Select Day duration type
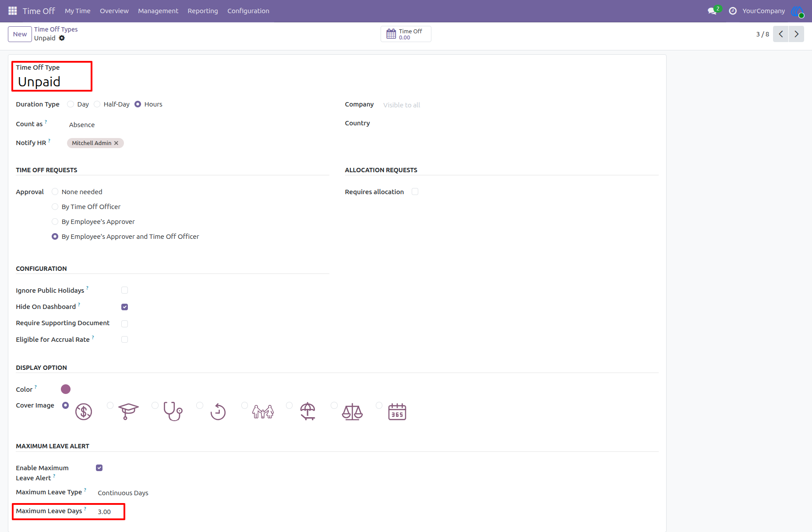 coord(71,104)
